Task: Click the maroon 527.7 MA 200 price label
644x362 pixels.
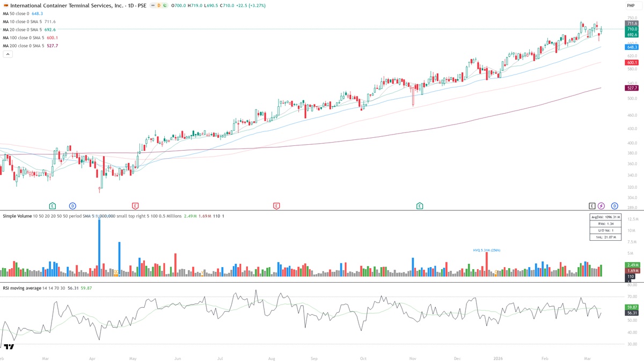Action: click(x=632, y=87)
